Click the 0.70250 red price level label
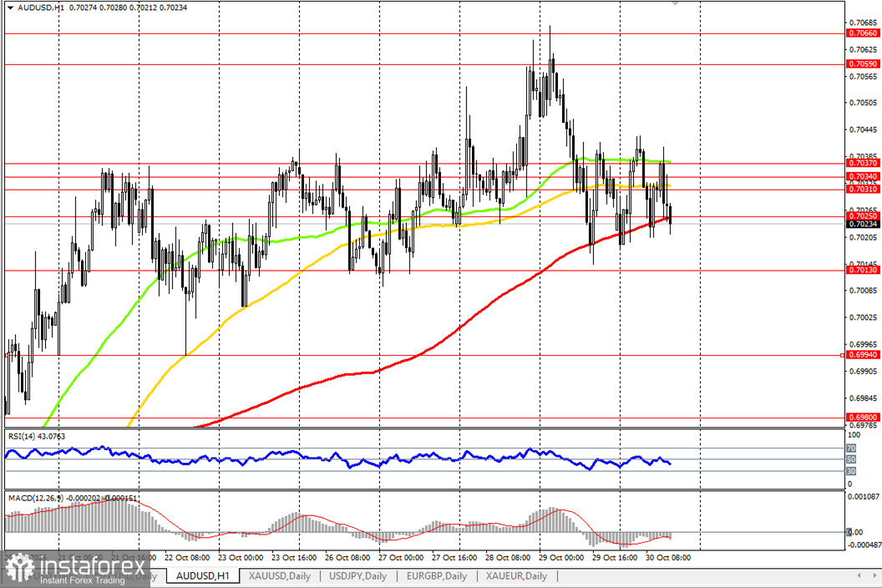Image resolution: width=882 pixels, height=588 pixels. point(862,216)
